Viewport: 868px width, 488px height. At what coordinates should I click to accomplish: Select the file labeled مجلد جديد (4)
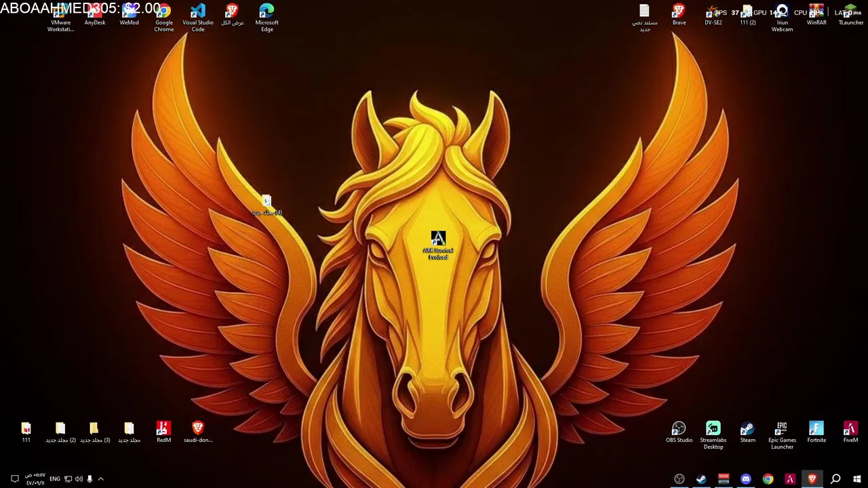tap(267, 206)
